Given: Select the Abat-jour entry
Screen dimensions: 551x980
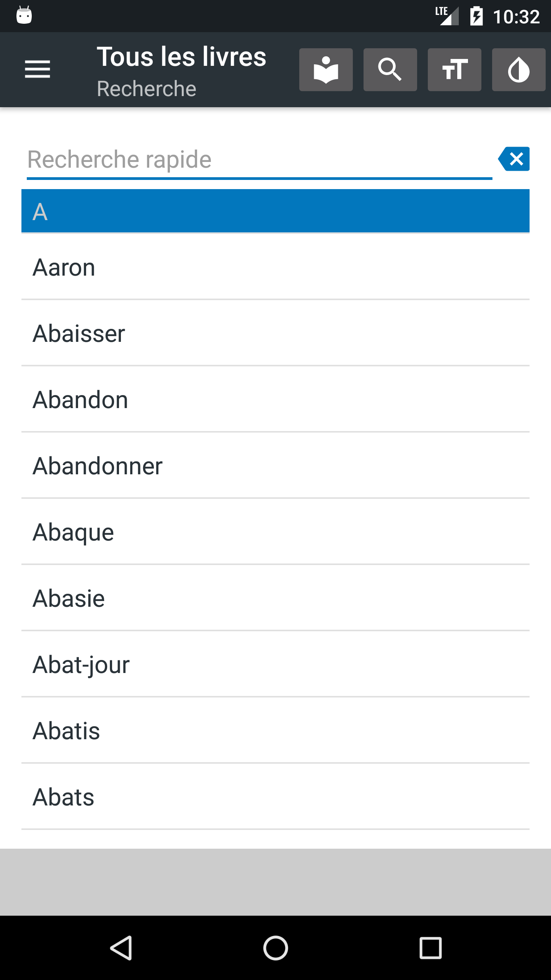Looking at the screenshot, I should 275,664.
